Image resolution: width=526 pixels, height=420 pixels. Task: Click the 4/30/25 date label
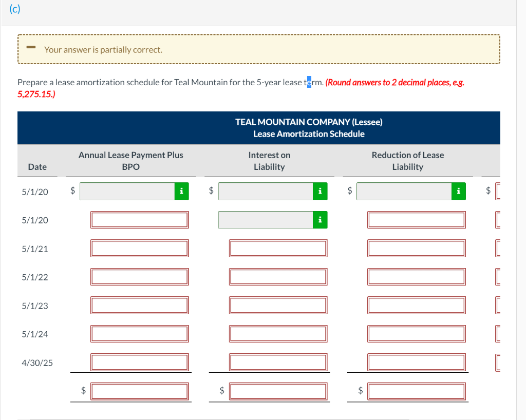pyautogui.click(x=37, y=362)
